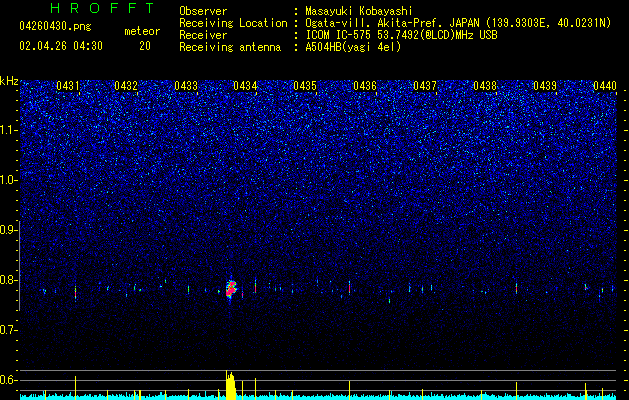Select the file name 04260430.png
This screenshot has height=400, width=629.
coord(55,27)
